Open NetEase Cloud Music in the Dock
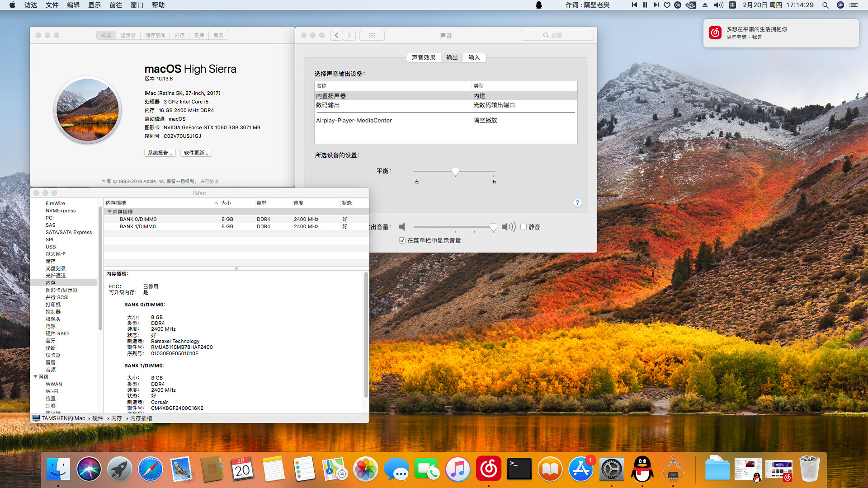 pos(488,469)
